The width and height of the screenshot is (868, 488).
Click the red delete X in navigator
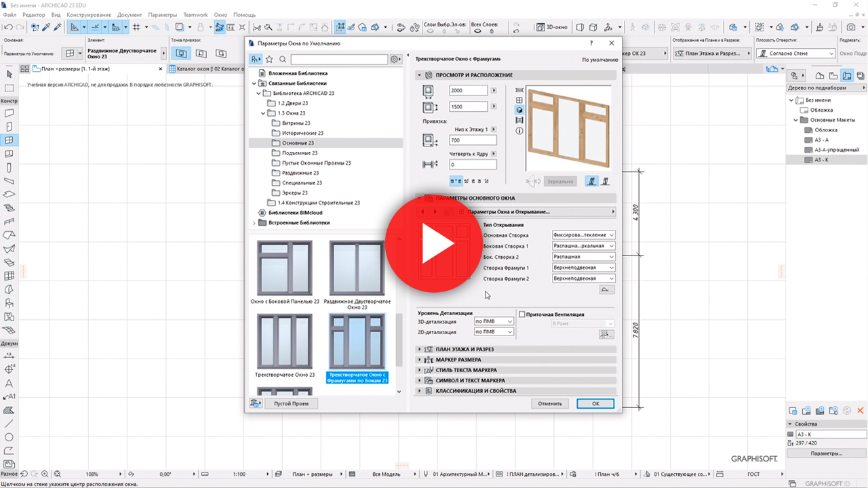(861, 411)
